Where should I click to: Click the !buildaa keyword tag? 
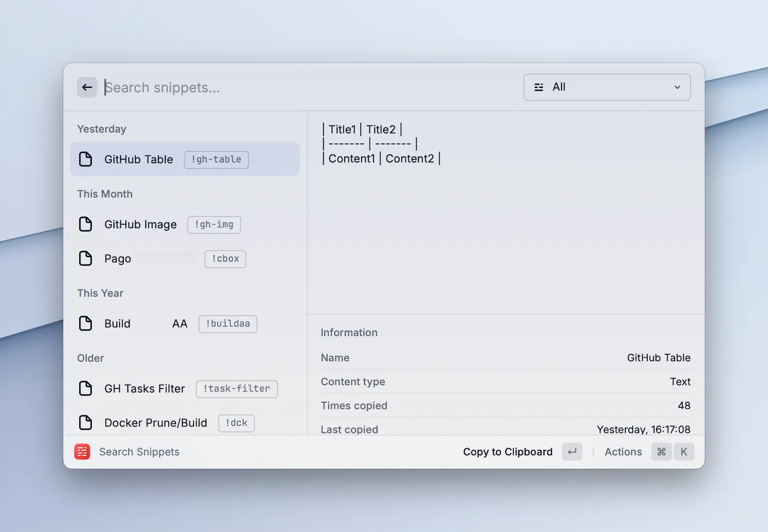[x=227, y=324]
